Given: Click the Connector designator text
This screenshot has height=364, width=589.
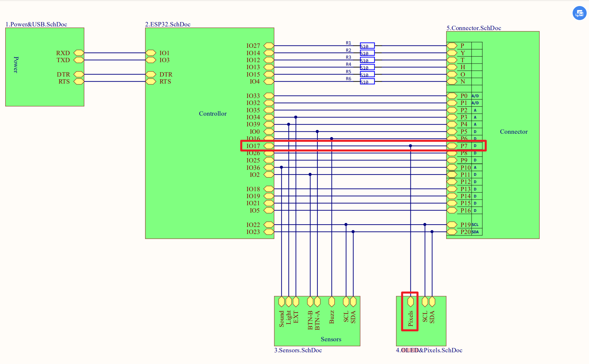Looking at the screenshot, I should click(514, 132).
